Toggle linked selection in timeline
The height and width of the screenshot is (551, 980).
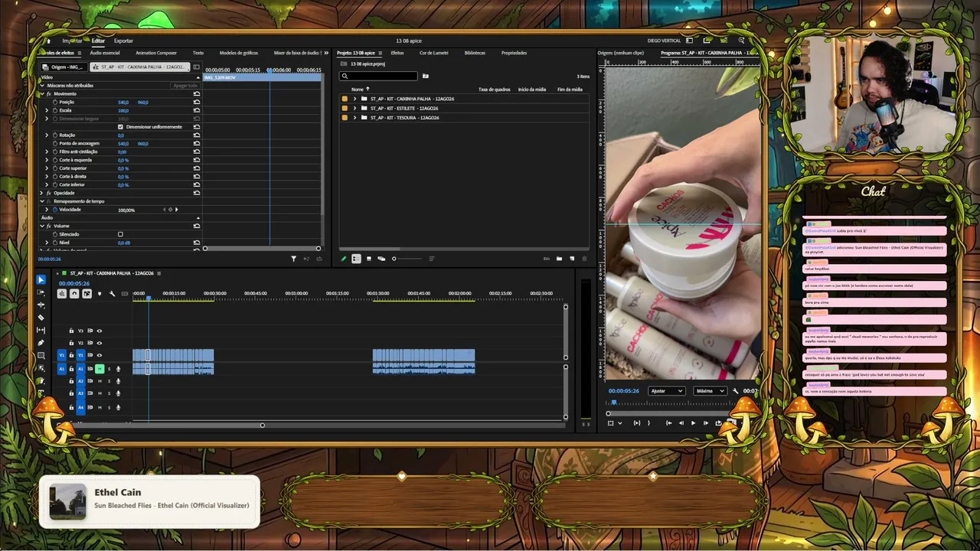point(87,294)
